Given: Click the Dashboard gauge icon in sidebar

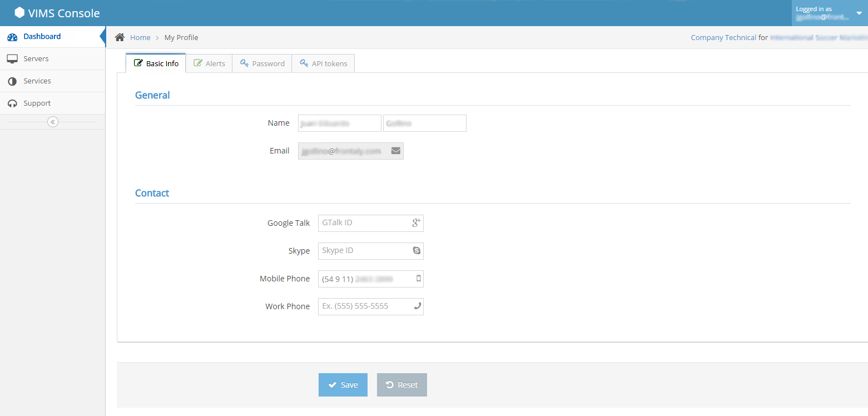Looking at the screenshot, I should click(12, 37).
